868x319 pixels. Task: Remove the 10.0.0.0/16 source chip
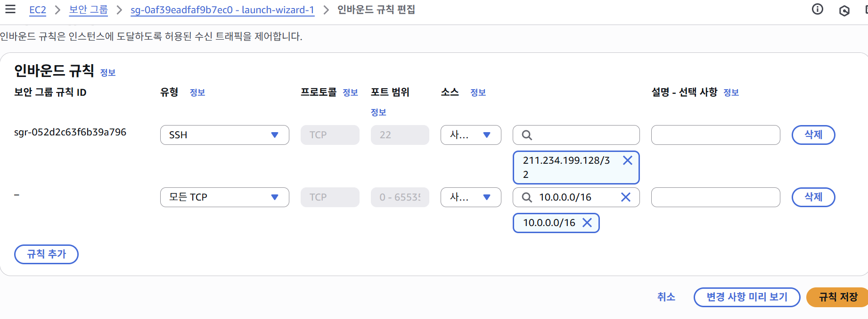click(x=587, y=223)
